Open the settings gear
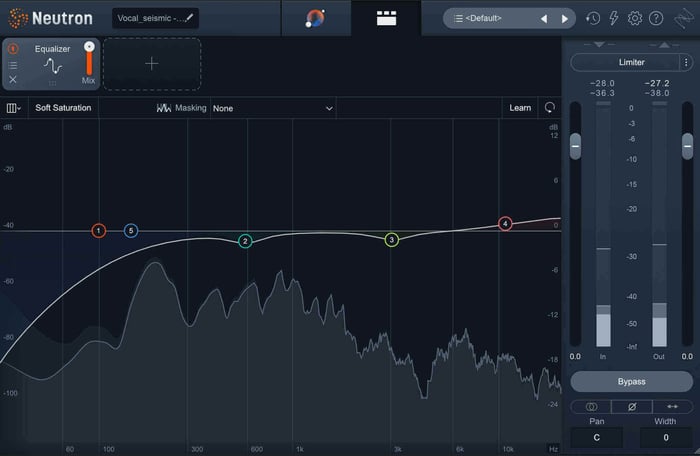700x456 pixels. point(635,18)
